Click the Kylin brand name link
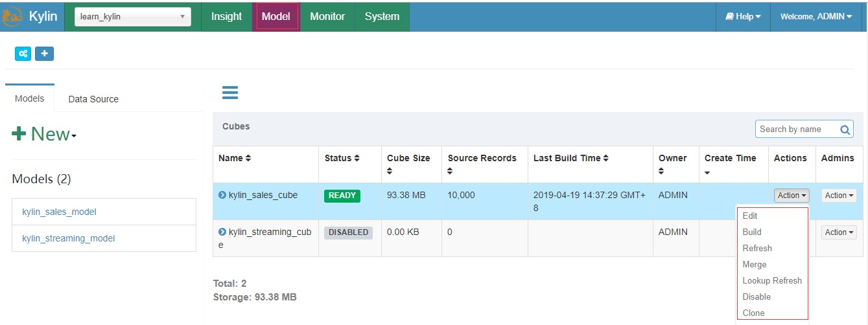868x325 pixels. tap(43, 17)
